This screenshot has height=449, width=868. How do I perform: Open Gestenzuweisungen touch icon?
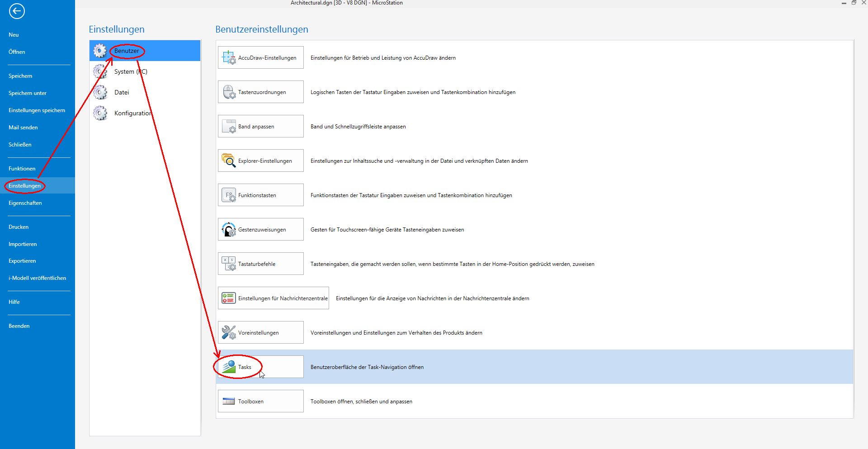pyautogui.click(x=229, y=229)
